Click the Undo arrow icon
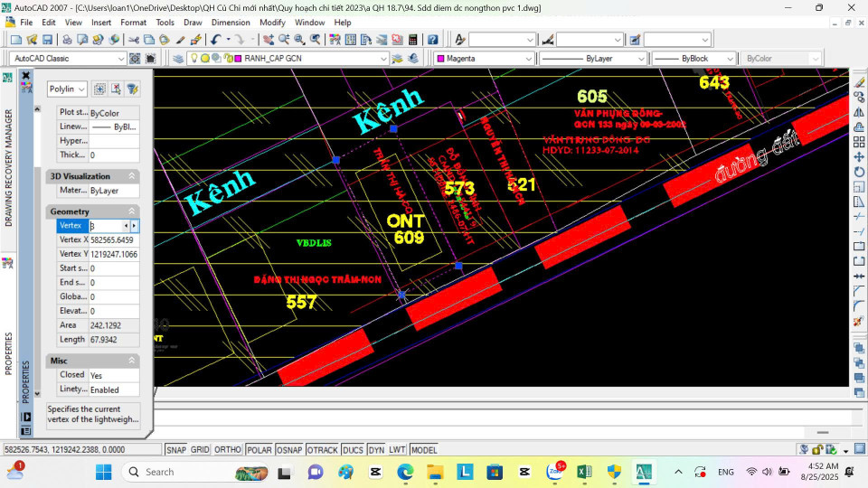The width and height of the screenshot is (868, 488). coord(215,40)
